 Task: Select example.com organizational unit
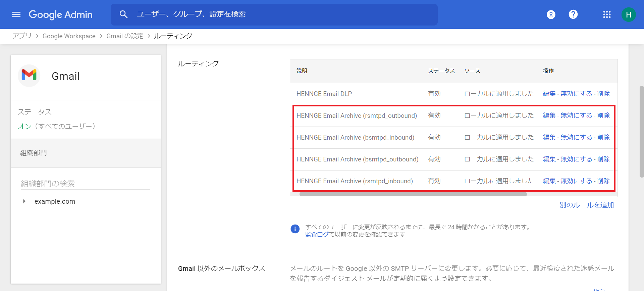55,201
